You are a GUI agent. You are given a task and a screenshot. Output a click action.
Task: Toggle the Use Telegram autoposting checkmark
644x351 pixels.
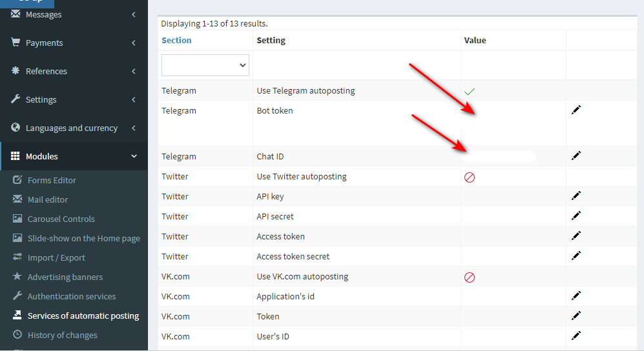[x=470, y=92]
